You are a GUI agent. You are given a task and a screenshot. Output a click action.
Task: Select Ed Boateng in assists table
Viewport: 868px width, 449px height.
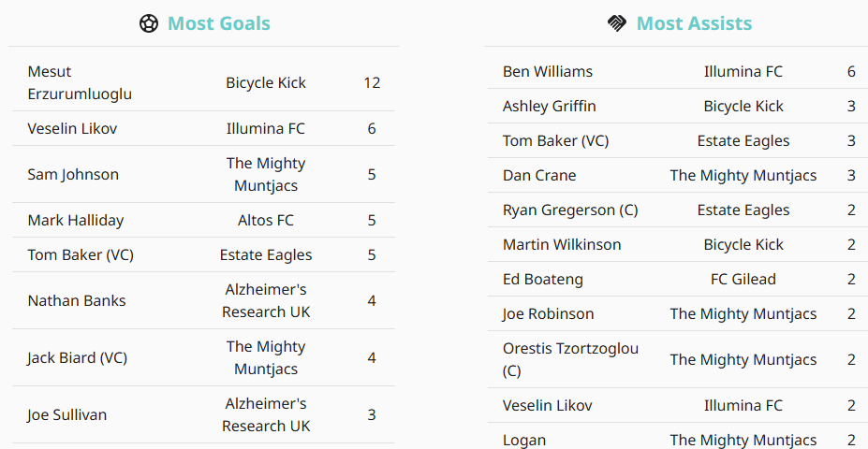tap(542, 279)
